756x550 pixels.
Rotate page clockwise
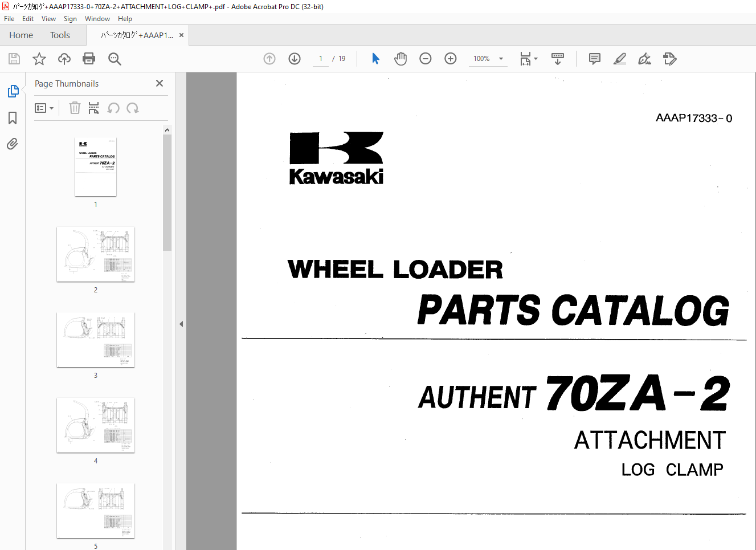(x=133, y=108)
